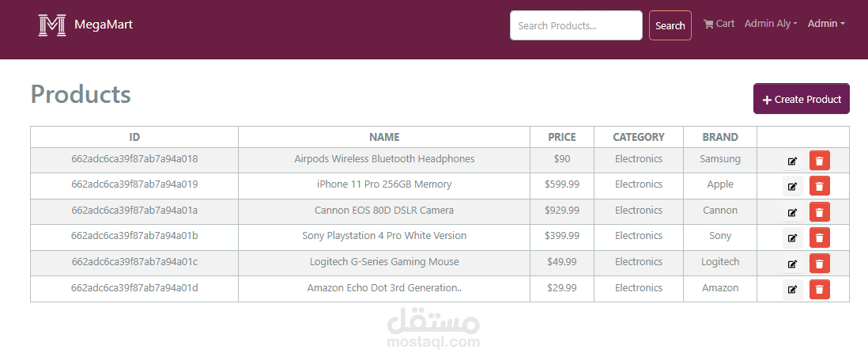Viewport: 868px width, 357px height.
Task: Edit the Sony Playstation 4 Pro entry
Action: (793, 237)
